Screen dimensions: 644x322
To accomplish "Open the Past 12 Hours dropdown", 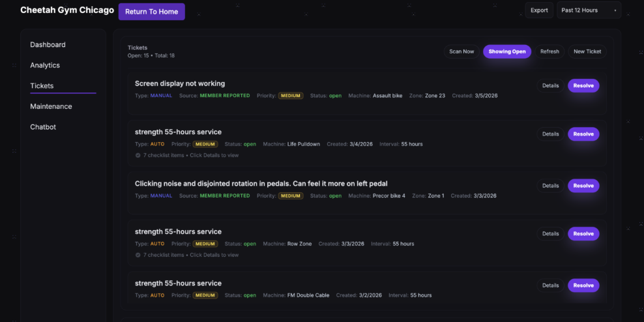I will click(x=589, y=10).
